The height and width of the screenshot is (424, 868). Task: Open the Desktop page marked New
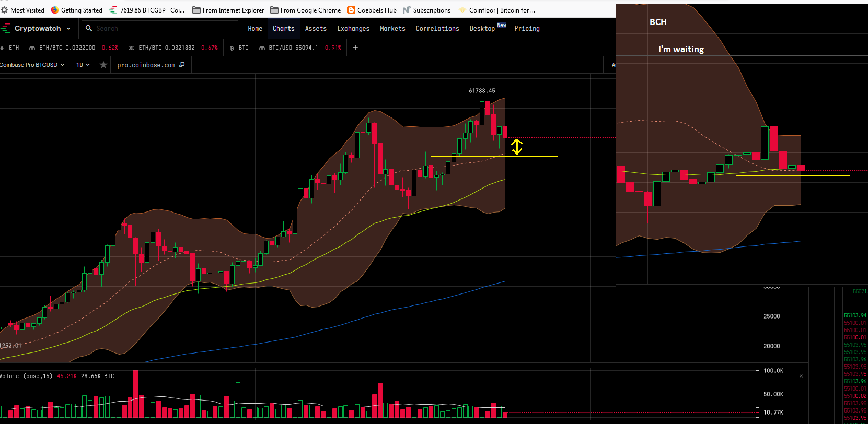(x=488, y=28)
